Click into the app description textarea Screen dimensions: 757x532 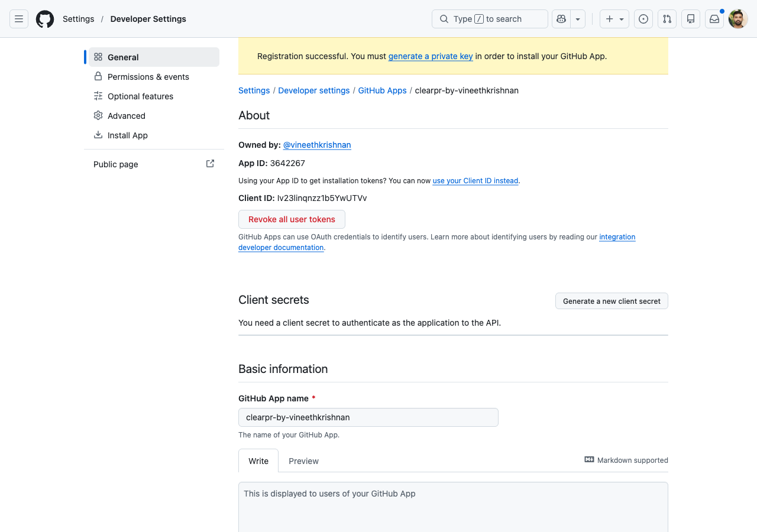coord(453,507)
